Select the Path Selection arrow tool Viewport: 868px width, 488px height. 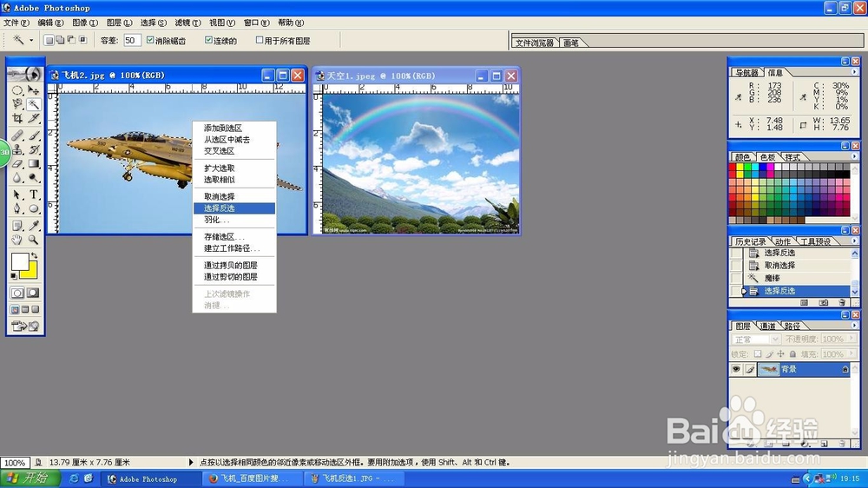17,195
